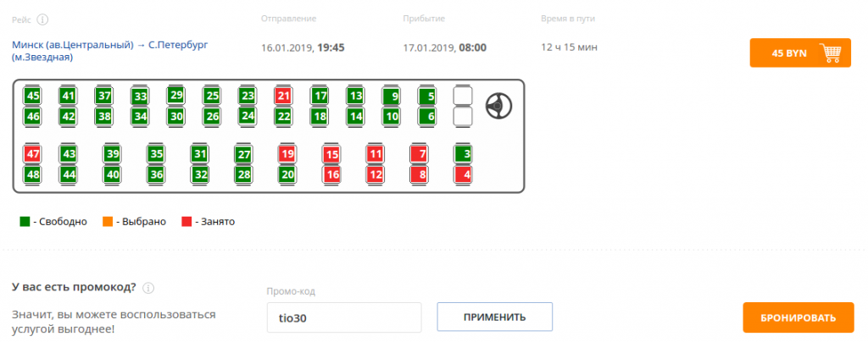Screen dimensions: 868x342
Task: Select free seat 22
Action: tap(283, 116)
